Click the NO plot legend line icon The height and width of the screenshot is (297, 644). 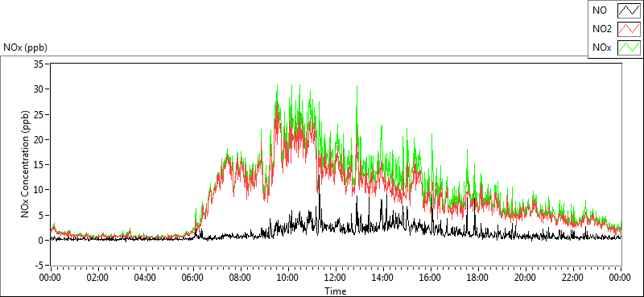[x=629, y=10]
